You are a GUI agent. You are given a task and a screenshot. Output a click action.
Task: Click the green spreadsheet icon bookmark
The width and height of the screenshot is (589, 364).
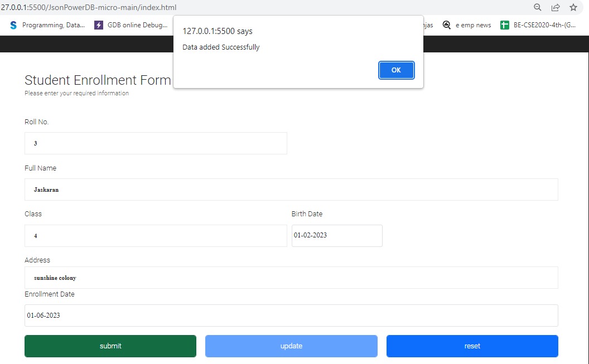click(x=504, y=25)
